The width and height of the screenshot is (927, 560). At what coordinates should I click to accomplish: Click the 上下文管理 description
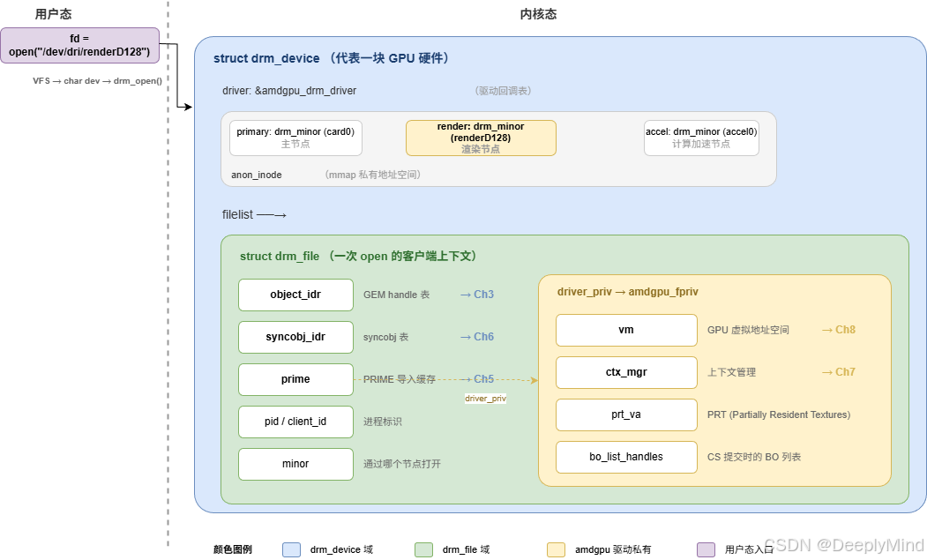click(x=731, y=372)
